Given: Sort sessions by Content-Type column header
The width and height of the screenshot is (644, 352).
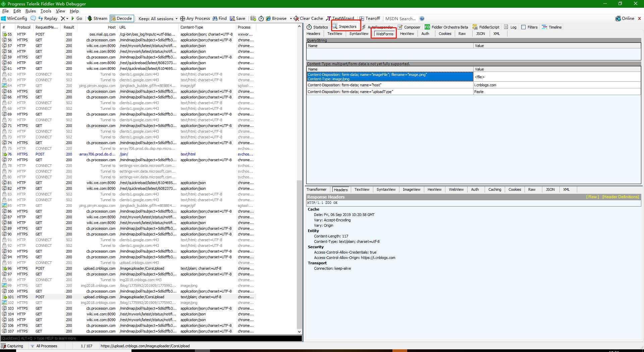Looking at the screenshot, I should click(x=206, y=27).
